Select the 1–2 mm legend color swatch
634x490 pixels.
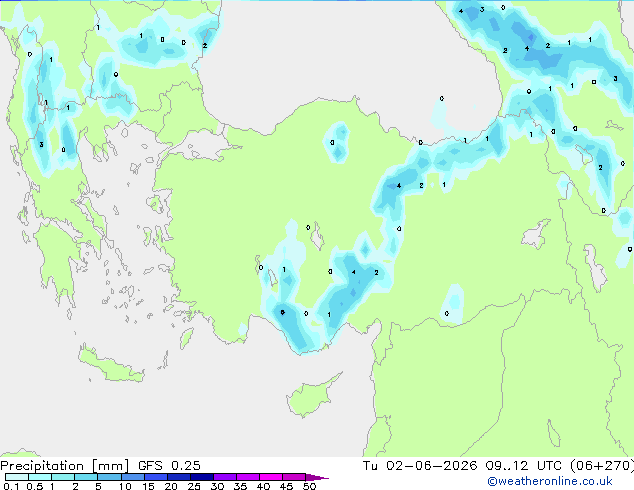pos(63,477)
